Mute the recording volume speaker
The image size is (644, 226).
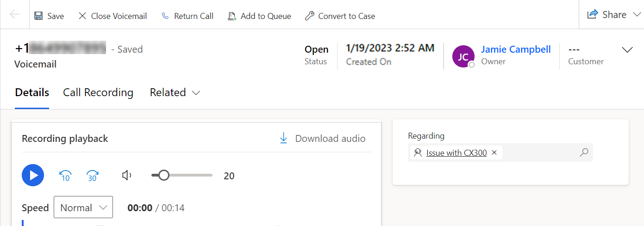[x=126, y=176]
